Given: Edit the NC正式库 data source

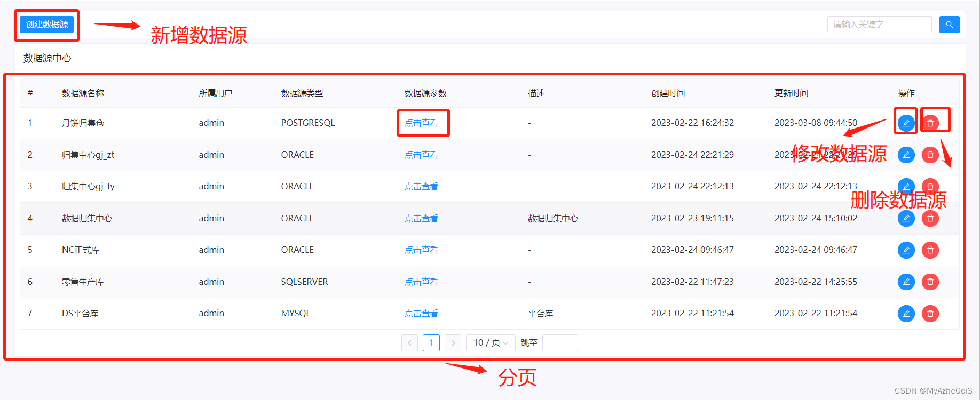Looking at the screenshot, I should click(x=906, y=250).
